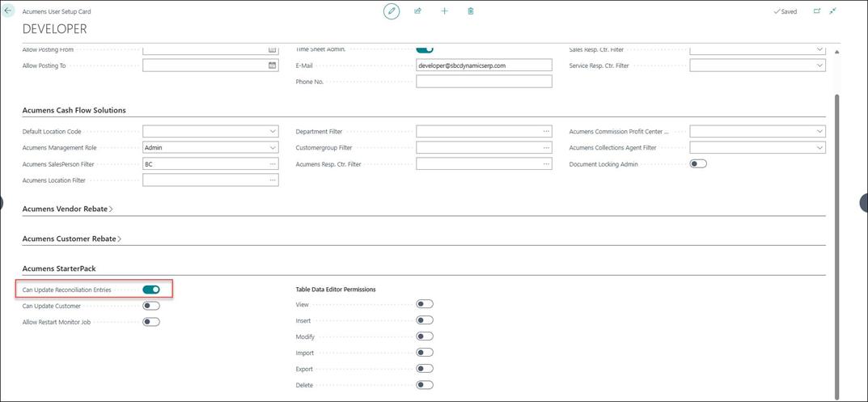Go back using the back arrow
The image size is (868, 402).
8,11
